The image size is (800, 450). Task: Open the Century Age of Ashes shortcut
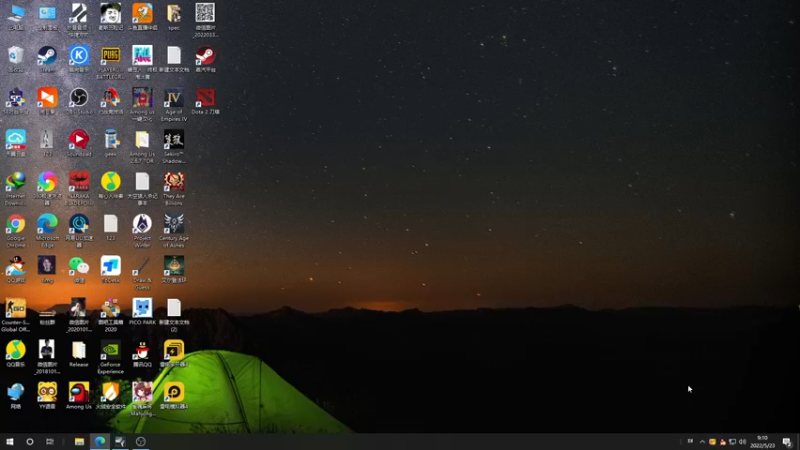(x=173, y=224)
